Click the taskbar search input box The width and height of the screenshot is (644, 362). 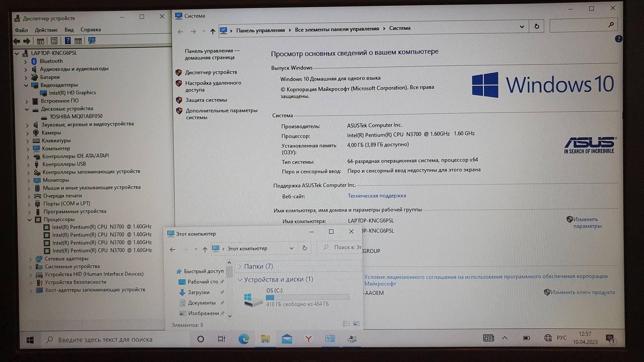(105, 339)
